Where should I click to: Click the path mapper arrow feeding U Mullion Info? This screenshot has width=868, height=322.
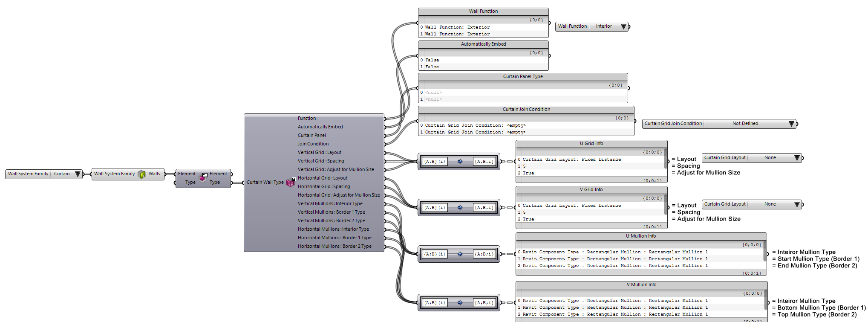[x=460, y=254]
